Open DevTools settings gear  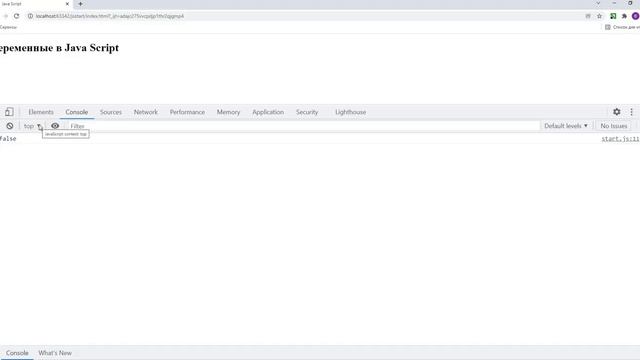(617, 112)
